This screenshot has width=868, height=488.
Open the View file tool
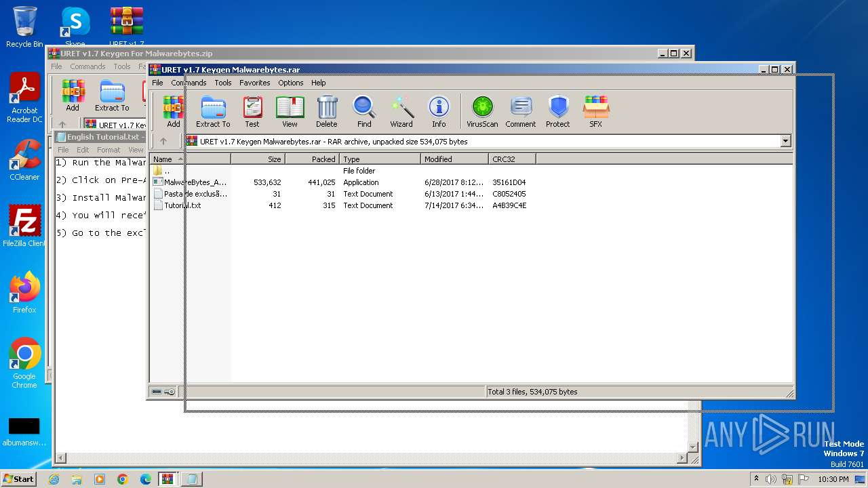290,111
